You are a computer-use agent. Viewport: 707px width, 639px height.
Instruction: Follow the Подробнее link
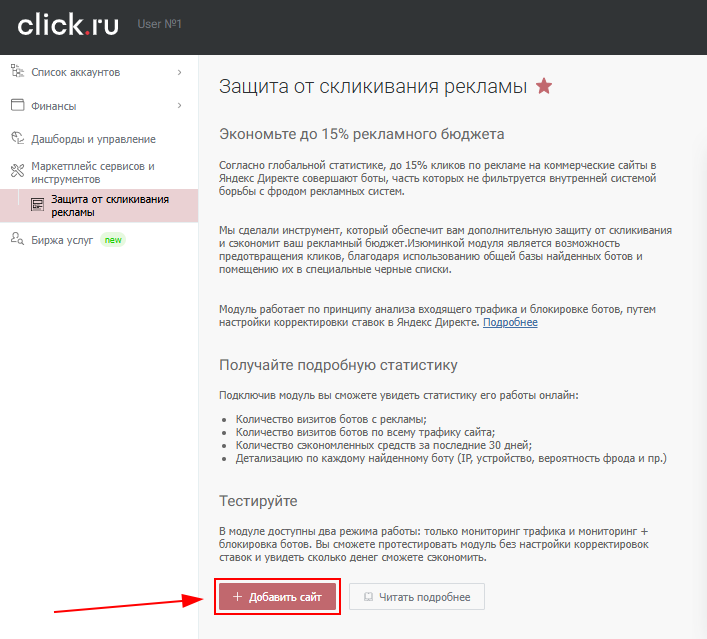click(510, 323)
